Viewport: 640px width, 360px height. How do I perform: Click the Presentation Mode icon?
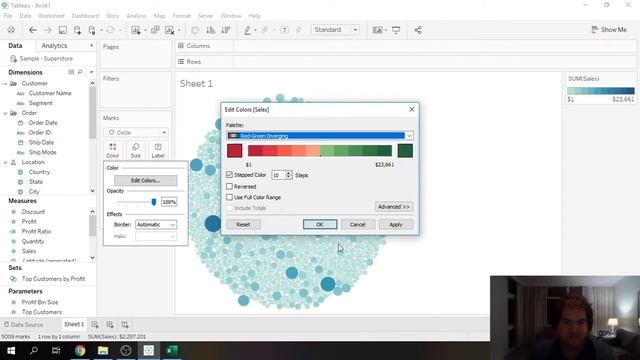pyautogui.click(x=396, y=30)
